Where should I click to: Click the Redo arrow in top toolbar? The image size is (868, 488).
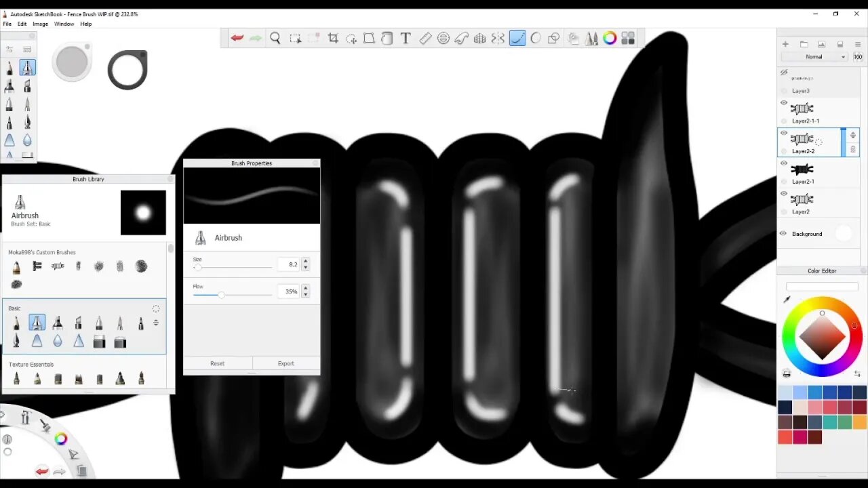point(256,38)
